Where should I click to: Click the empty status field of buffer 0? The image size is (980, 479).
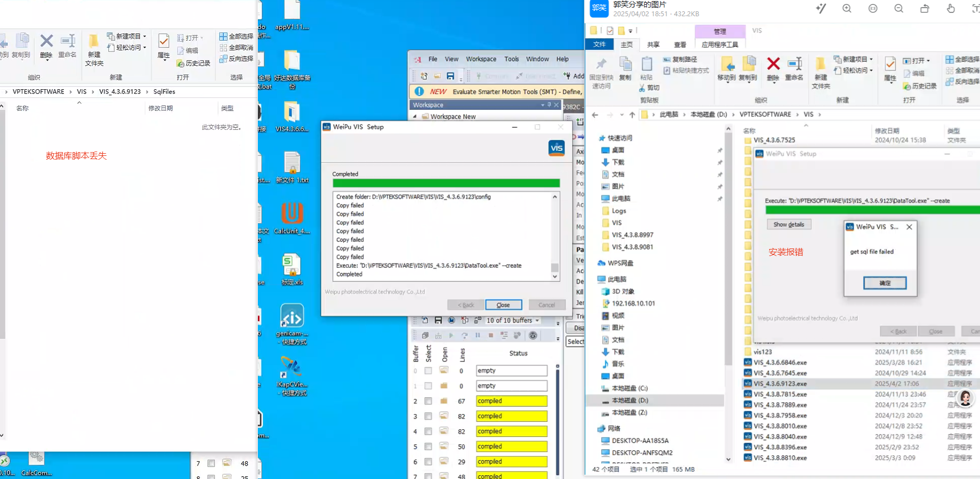511,371
